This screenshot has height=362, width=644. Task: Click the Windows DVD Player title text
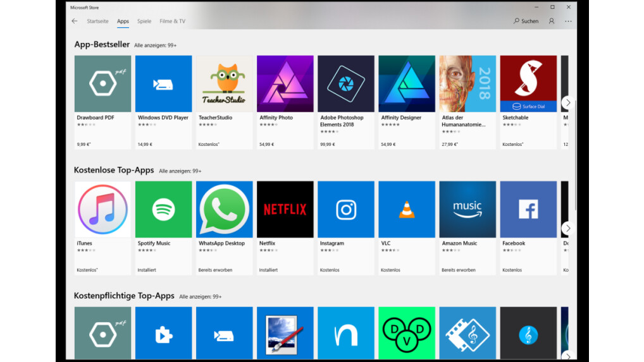[x=163, y=118]
